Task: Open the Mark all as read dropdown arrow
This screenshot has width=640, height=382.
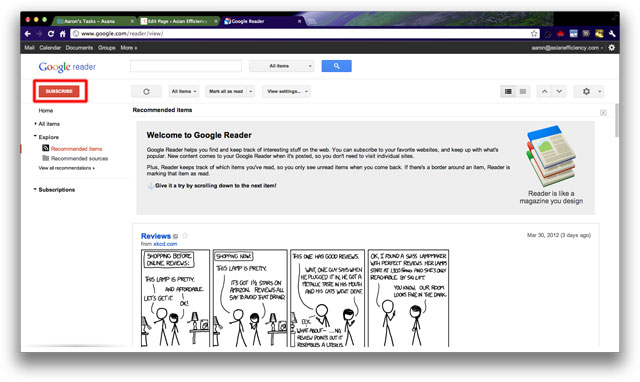Action: click(251, 91)
